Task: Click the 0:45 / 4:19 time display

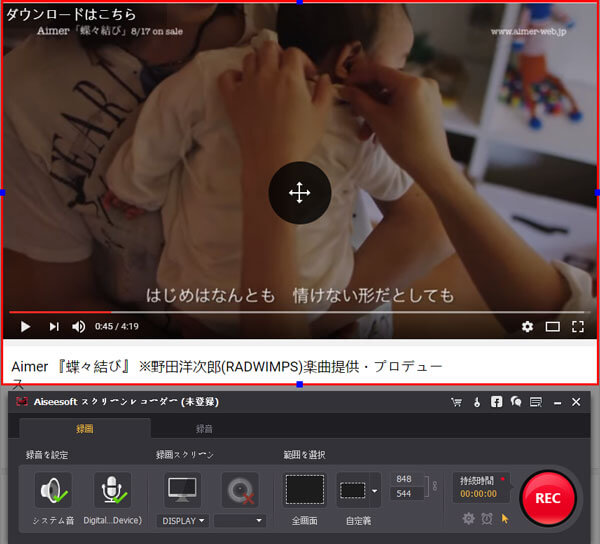Action: (117, 327)
